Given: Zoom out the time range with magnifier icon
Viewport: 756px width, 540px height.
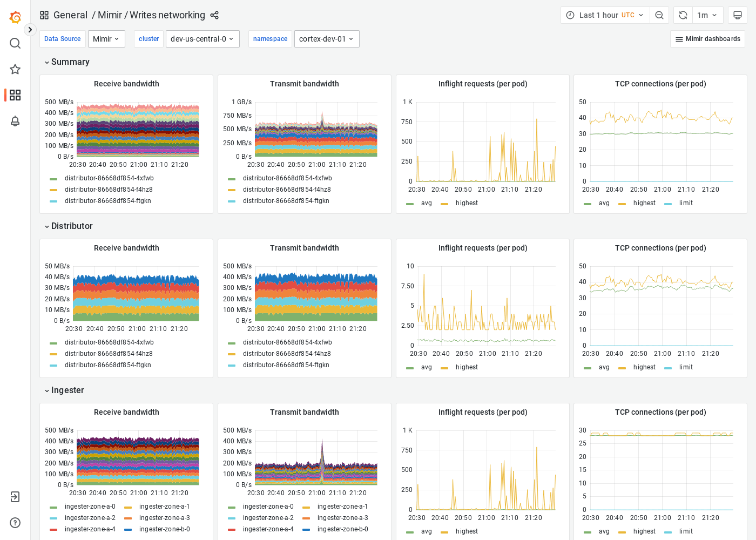Looking at the screenshot, I should 659,15.
